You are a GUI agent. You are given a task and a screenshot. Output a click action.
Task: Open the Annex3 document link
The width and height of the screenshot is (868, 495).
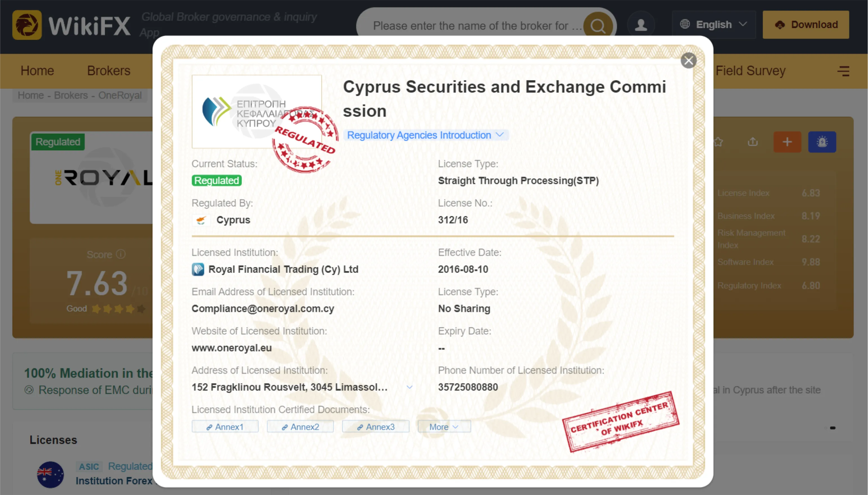(376, 427)
